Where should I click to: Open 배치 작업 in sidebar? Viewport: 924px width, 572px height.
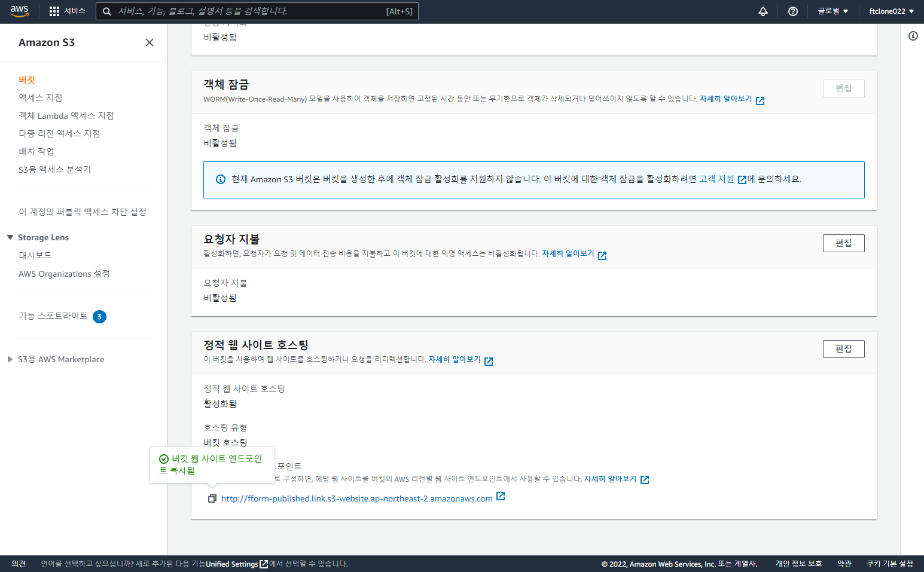36,151
